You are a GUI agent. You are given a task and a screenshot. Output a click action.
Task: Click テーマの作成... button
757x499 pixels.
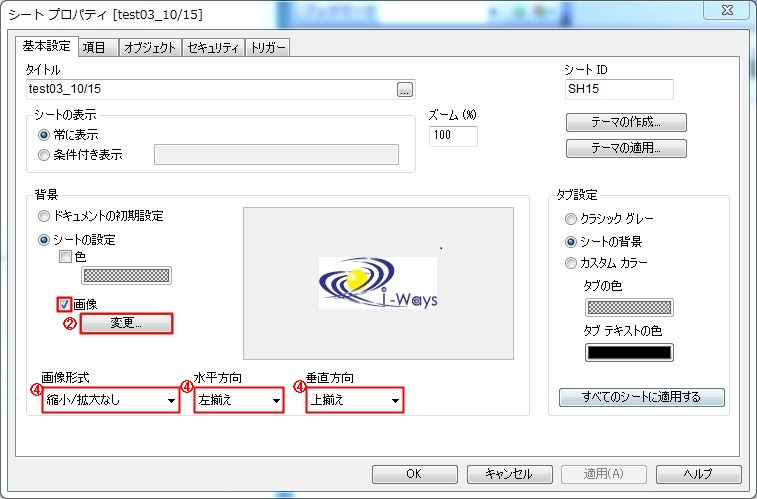pos(626,122)
